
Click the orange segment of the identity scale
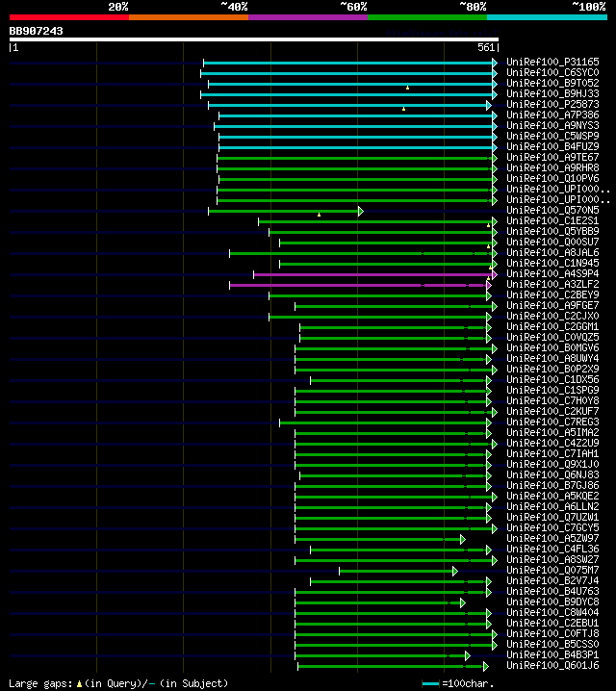189,17
